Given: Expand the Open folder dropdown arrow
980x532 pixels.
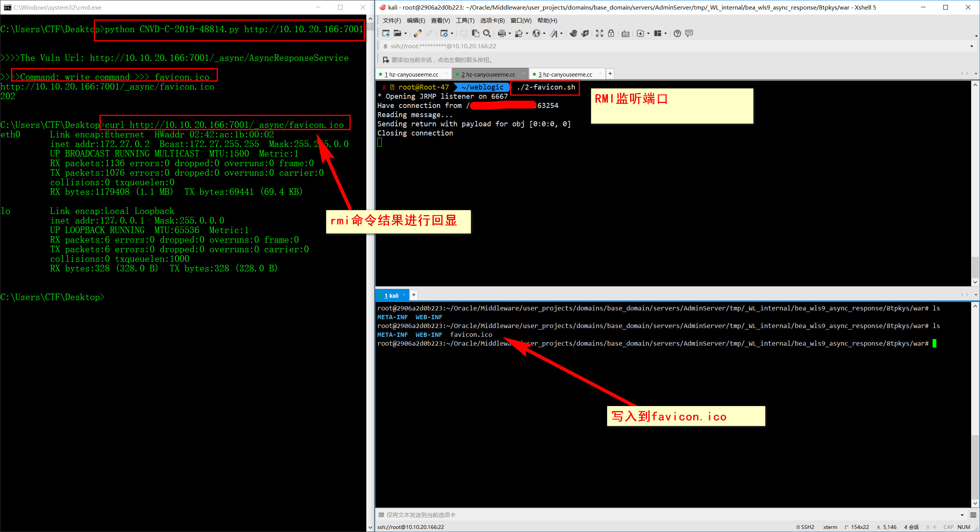Looking at the screenshot, I should (x=405, y=34).
